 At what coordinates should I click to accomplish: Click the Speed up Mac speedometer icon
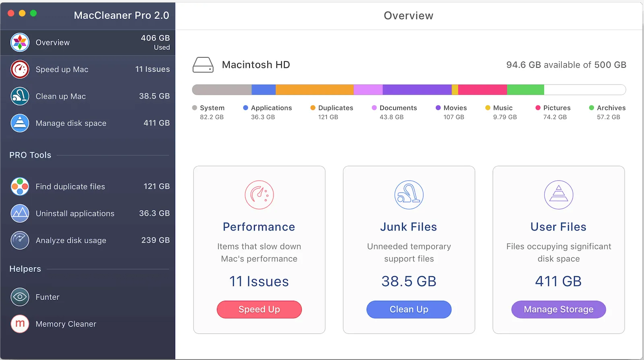[x=20, y=69]
